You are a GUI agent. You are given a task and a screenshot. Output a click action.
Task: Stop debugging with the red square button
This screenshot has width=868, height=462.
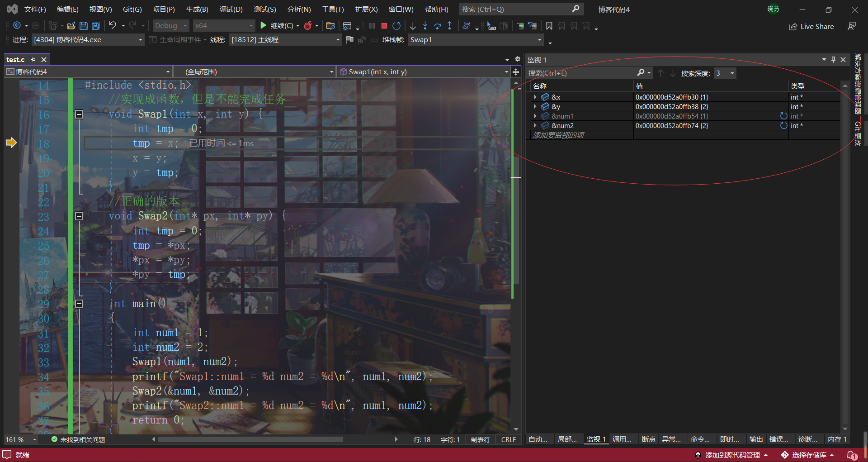384,26
